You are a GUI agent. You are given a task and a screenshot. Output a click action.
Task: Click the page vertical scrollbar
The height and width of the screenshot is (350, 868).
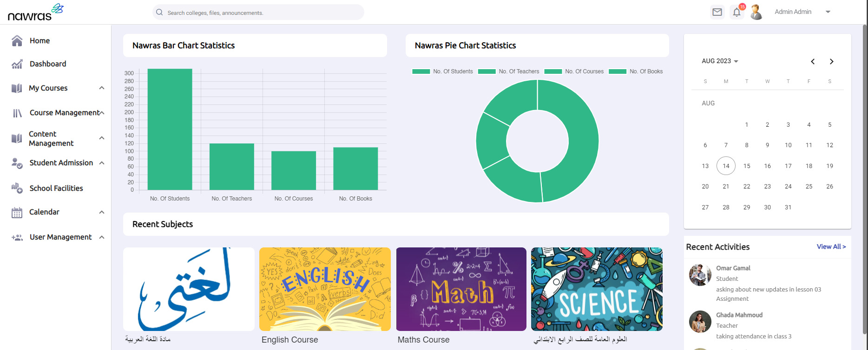(x=865, y=179)
